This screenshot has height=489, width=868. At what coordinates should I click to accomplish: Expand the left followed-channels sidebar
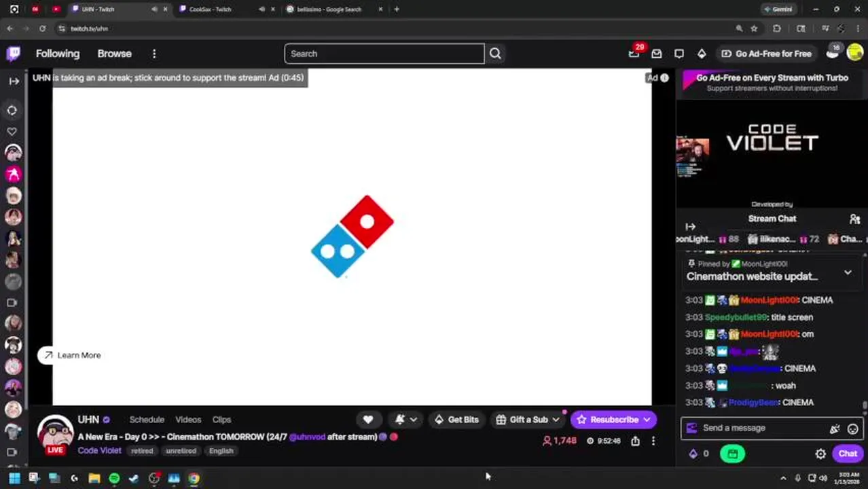pos(14,81)
